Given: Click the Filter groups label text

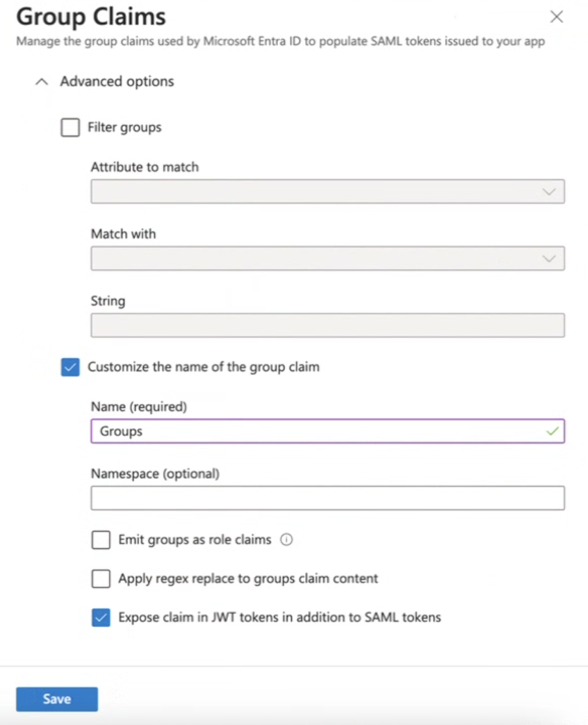Looking at the screenshot, I should tap(124, 128).
